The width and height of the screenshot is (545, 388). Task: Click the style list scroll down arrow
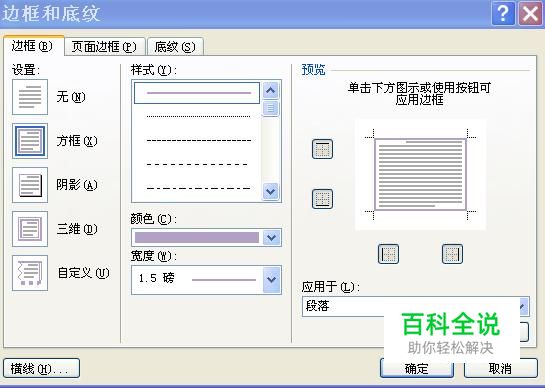coord(271,192)
